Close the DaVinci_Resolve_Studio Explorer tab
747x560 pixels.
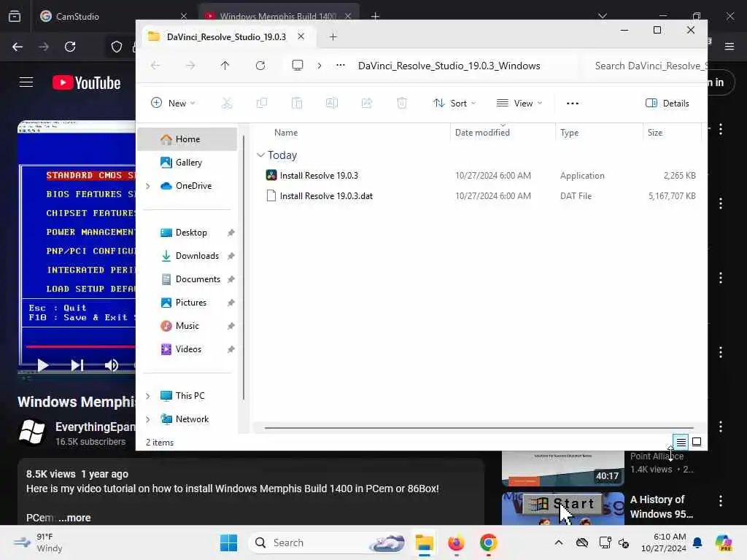[301, 36]
